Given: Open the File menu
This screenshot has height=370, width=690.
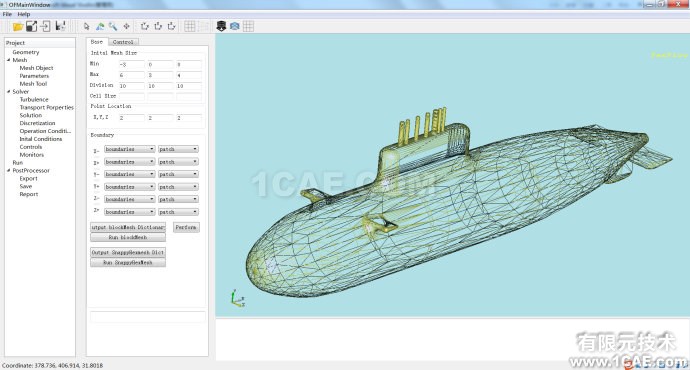Looking at the screenshot, I should click(x=7, y=14).
